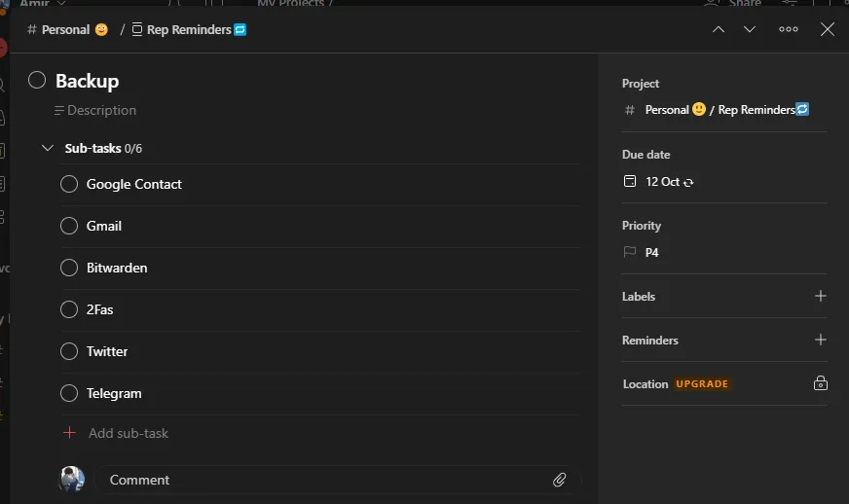Image resolution: width=849 pixels, height=504 pixels.
Task: Add a reminder with the Reminders plus icon
Action: click(821, 340)
